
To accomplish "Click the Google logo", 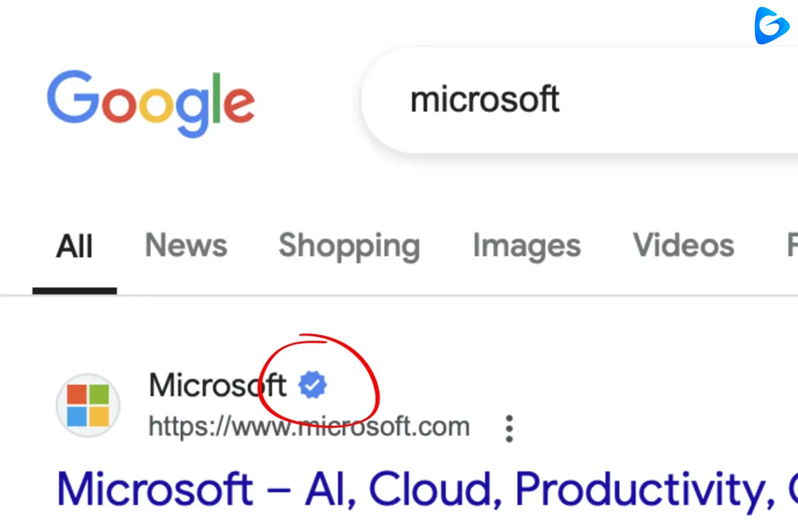I will [151, 103].
